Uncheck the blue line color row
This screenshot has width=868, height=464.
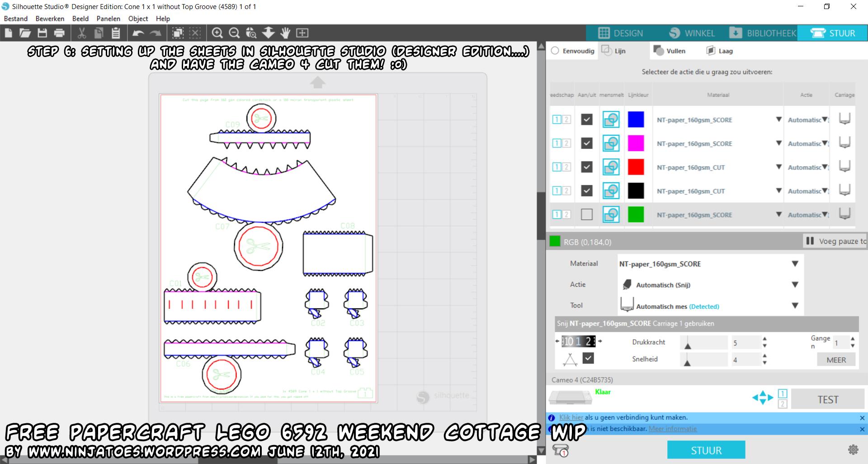click(x=587, y=120)
